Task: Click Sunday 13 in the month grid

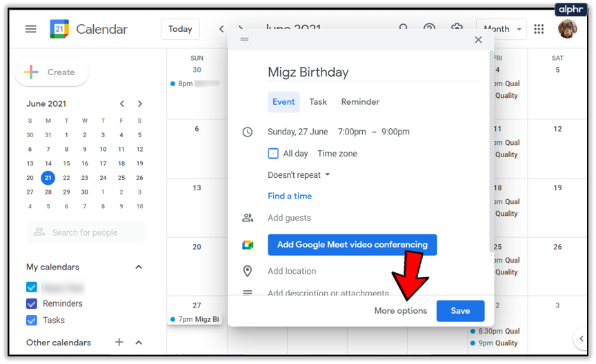Action: coord(197,188)
